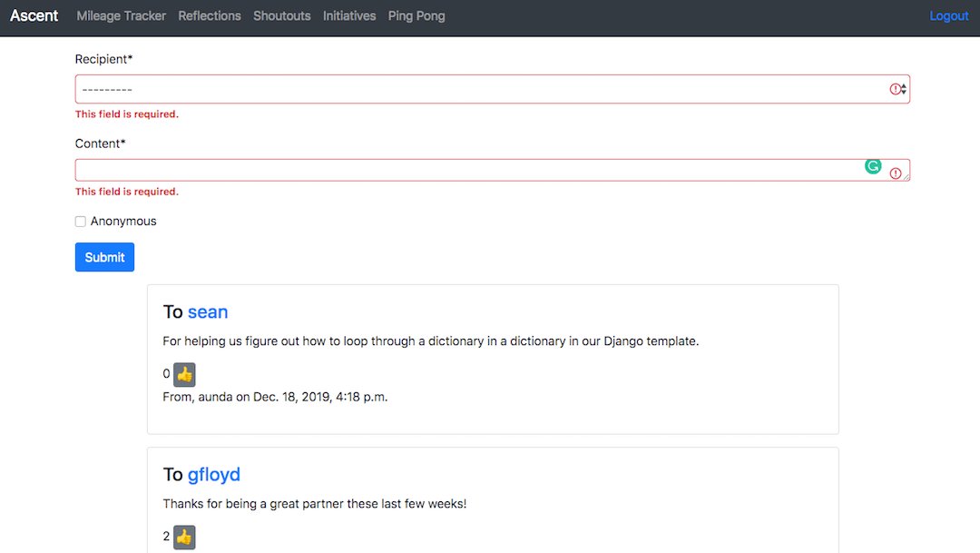
Task: Focus the Content text area
Action: pyautogui.click(x=493, y=170)
